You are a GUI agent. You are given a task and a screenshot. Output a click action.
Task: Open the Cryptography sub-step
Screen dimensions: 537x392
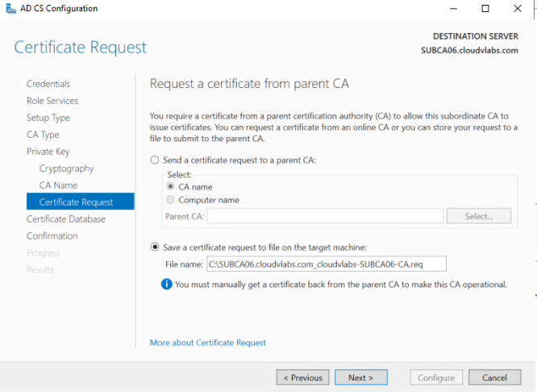[66, 169]
